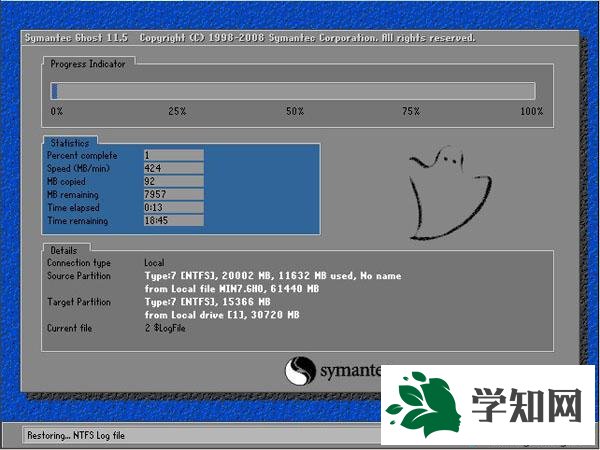600x450 pixels.
Task: Select the Statistics panel label
Action: pyautogui.click(x=70, y=143)
